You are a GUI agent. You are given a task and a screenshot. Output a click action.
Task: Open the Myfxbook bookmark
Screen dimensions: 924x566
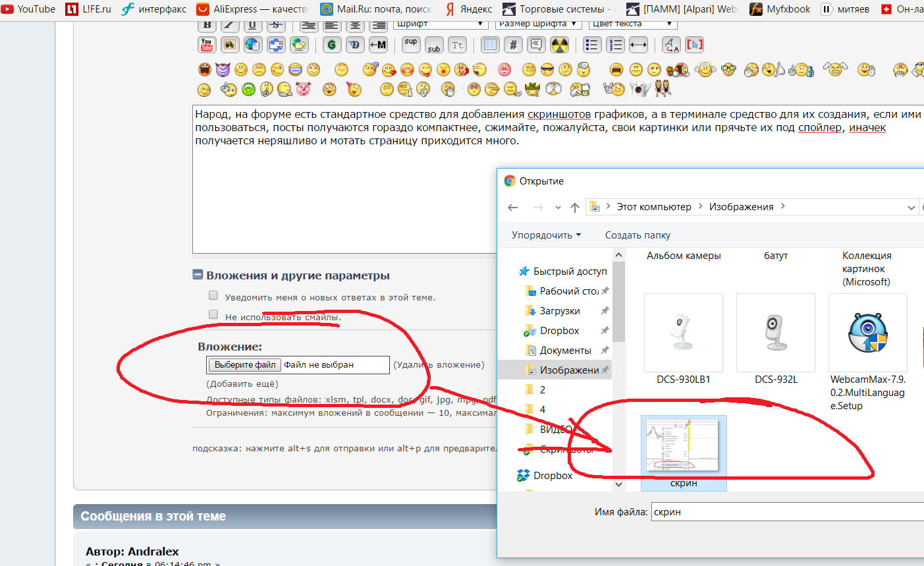[780, 9]
